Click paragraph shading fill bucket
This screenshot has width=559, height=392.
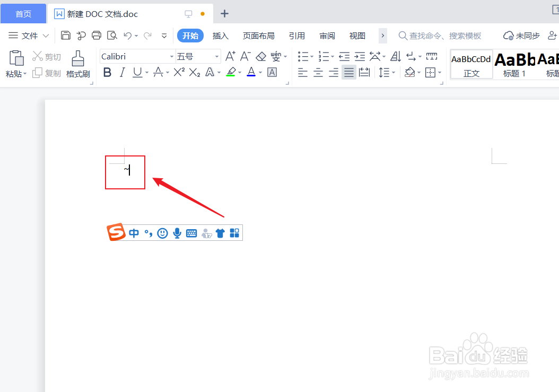[x=410, y=73]
